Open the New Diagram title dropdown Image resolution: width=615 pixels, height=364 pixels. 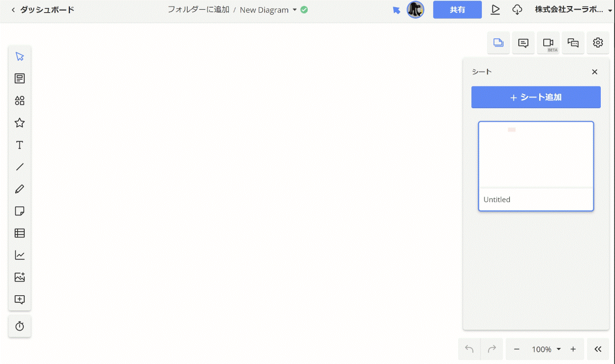(x=295, y=10)
